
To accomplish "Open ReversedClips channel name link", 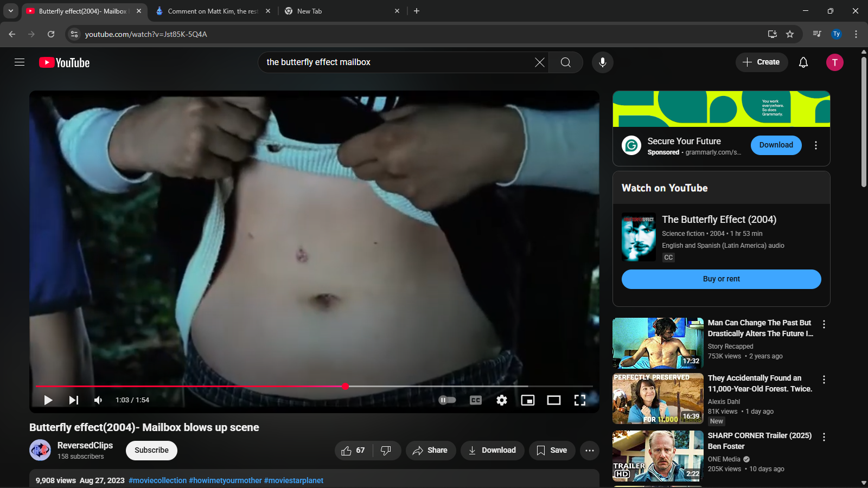I will (85, 445).
